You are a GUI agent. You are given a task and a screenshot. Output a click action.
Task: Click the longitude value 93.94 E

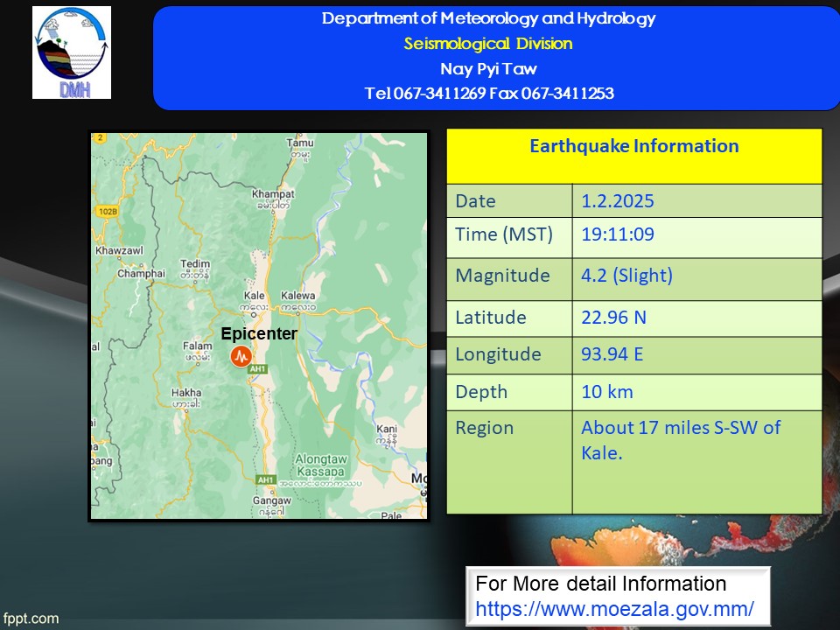(x=612, y=354)
